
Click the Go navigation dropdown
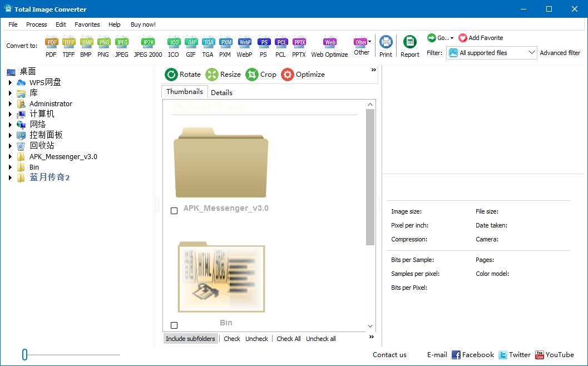[440, 38]
